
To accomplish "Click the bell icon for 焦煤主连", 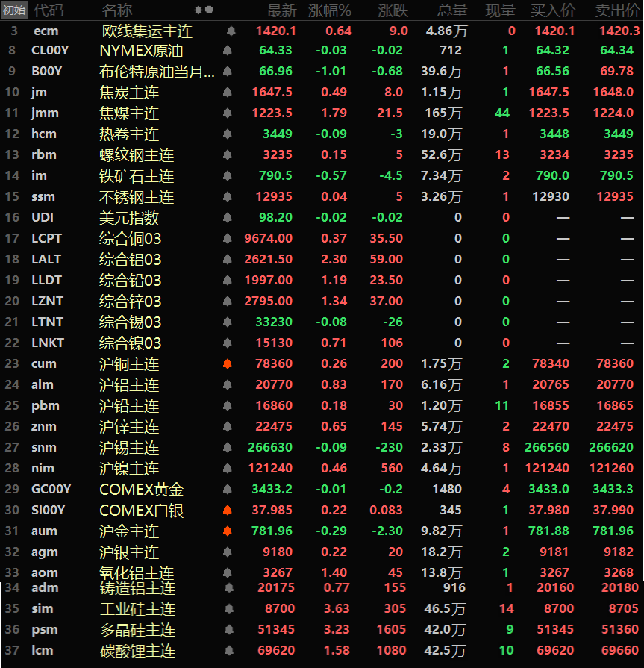I will 227,113.
